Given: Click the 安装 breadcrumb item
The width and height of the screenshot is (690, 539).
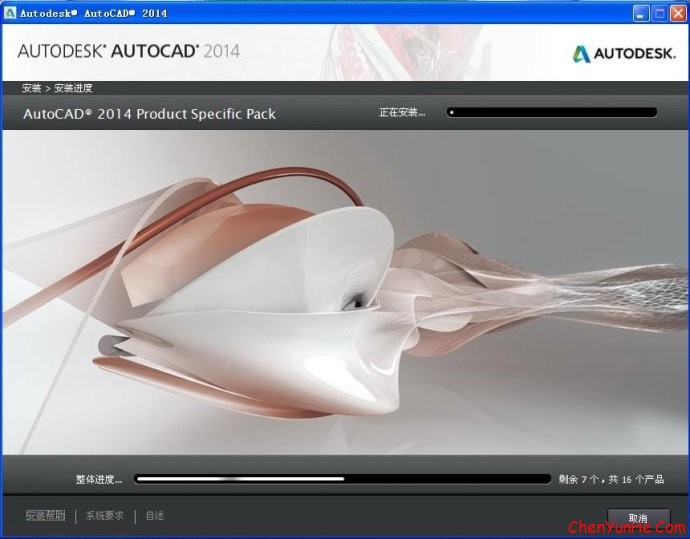Looking at the screenshot, I should (32, 88).
